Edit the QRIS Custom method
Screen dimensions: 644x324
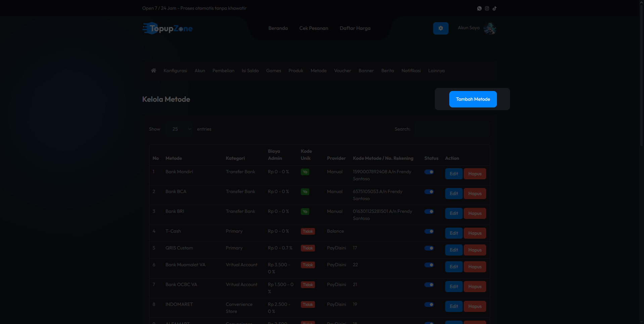(x=454, y=250)
